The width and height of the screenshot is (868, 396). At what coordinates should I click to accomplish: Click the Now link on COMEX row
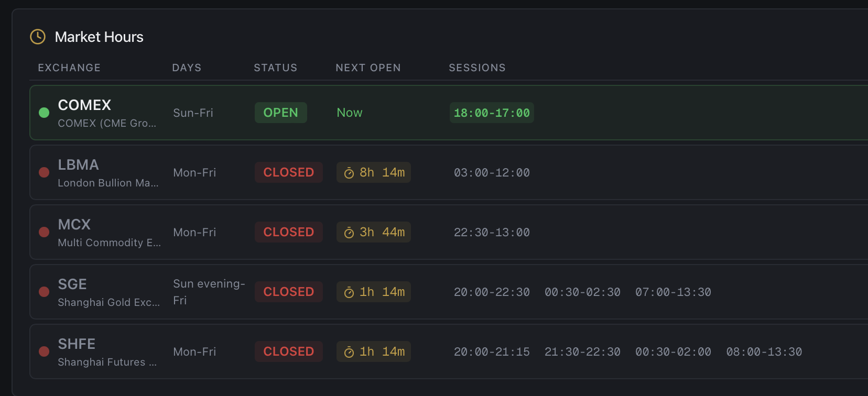click(349, 112)
